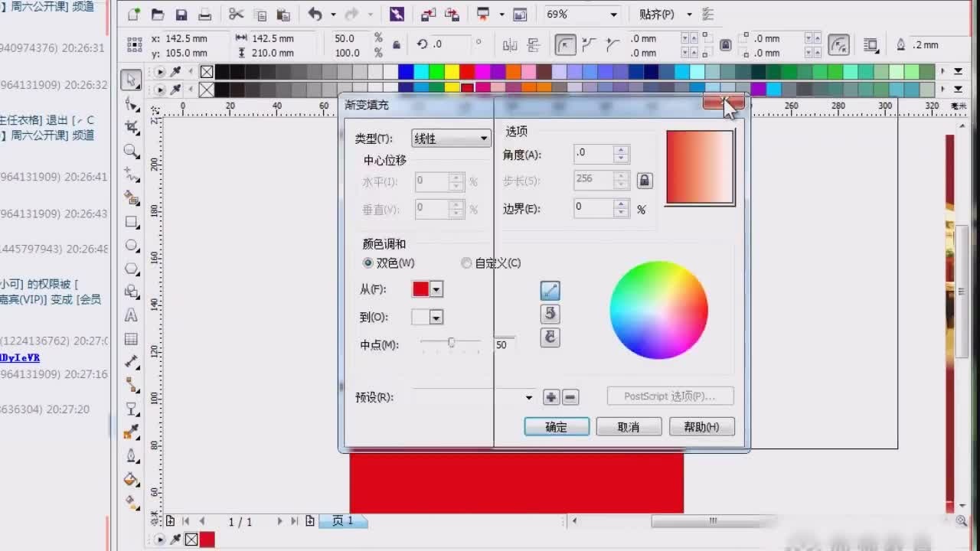The image size is (980, 551).
Task: Click the remove preset minus button
Action: [570, 397]
